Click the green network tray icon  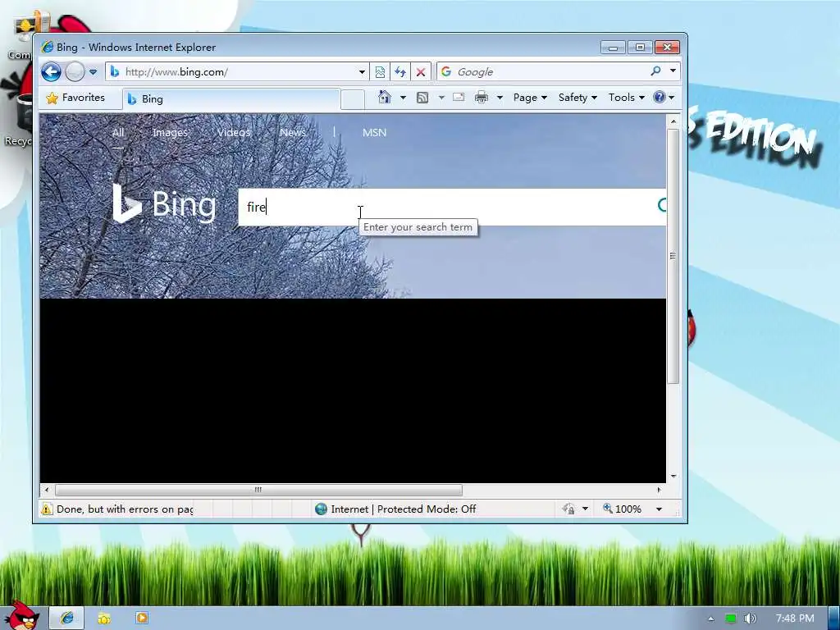(x=730, y=619)
